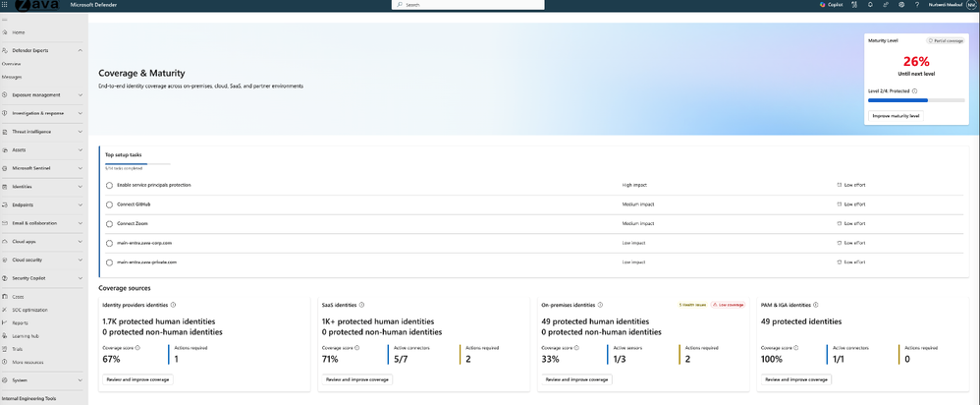Viewport: 980px width, 405px height.
Task: Click the Endpoints icon in sidebar
Action: coord(5,204)
